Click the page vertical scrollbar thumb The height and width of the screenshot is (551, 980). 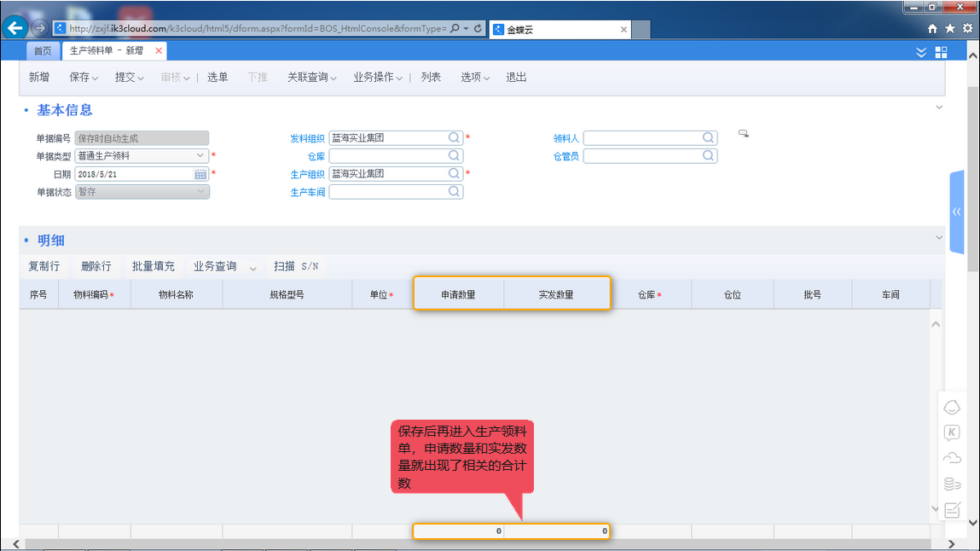(x=973, y=178)
